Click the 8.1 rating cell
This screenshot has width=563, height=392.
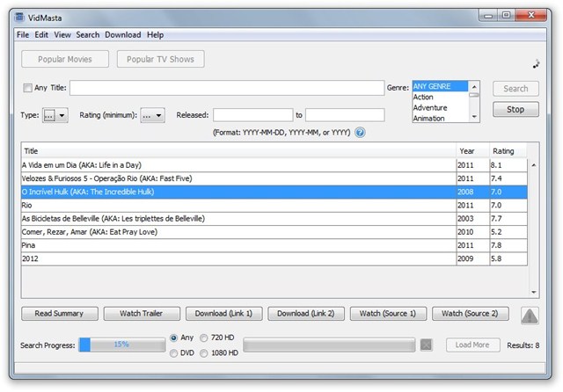coord(508,165)
